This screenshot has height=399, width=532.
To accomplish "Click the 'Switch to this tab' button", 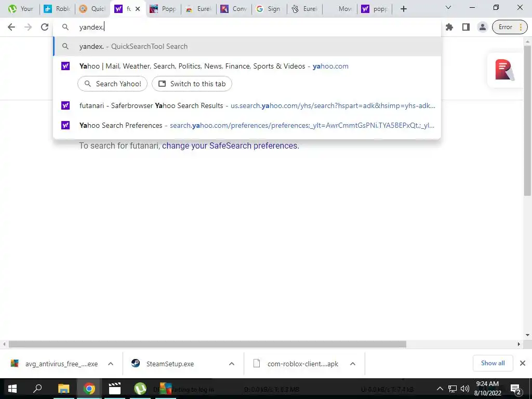I will [192, 84].
